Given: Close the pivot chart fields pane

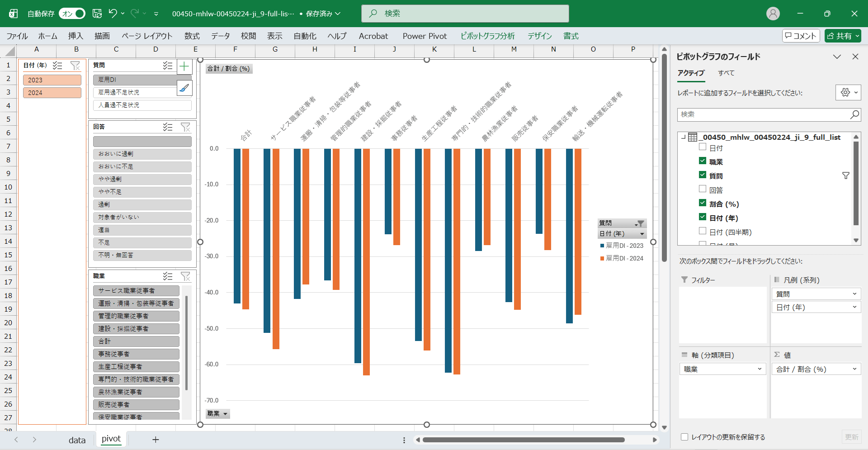Looking at the screenshot, I should coord(855,57).
